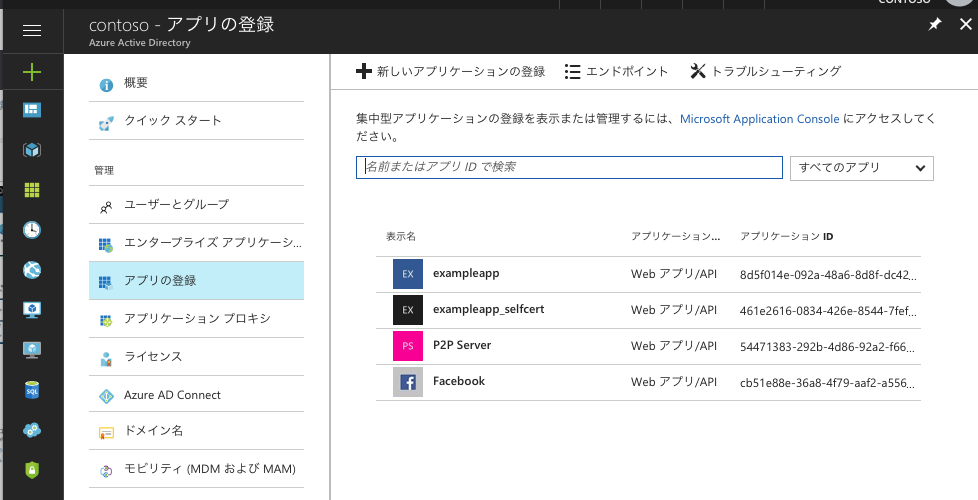The width and height of the screenshot is (978, 500).
Task: Open ユーザーとグループ menu item
Action: (x=196, y=204)
